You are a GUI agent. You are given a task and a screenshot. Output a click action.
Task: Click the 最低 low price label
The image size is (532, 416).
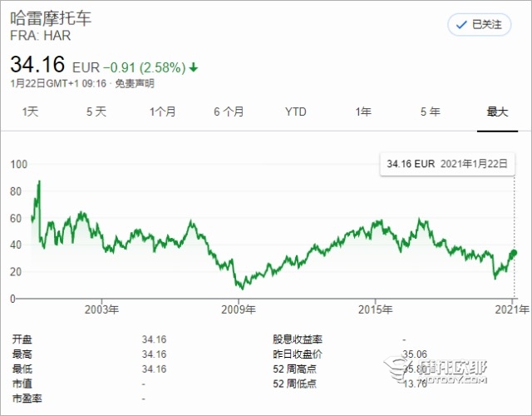[x=22, y=369]
